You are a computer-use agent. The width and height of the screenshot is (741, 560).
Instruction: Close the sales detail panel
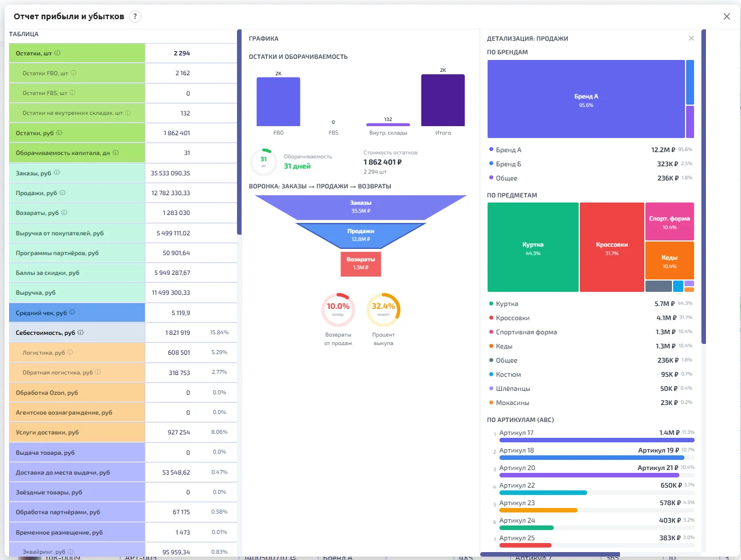(x=691, y=38)
